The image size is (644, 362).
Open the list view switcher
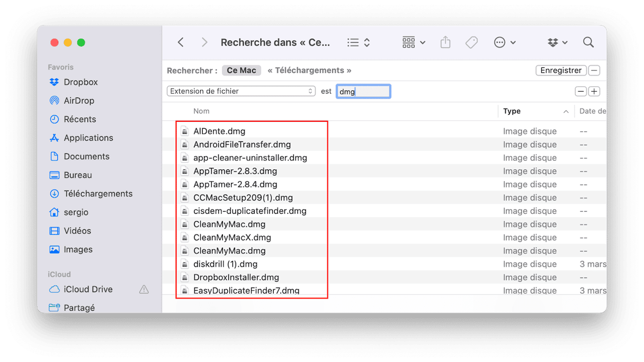click(359, 42)
